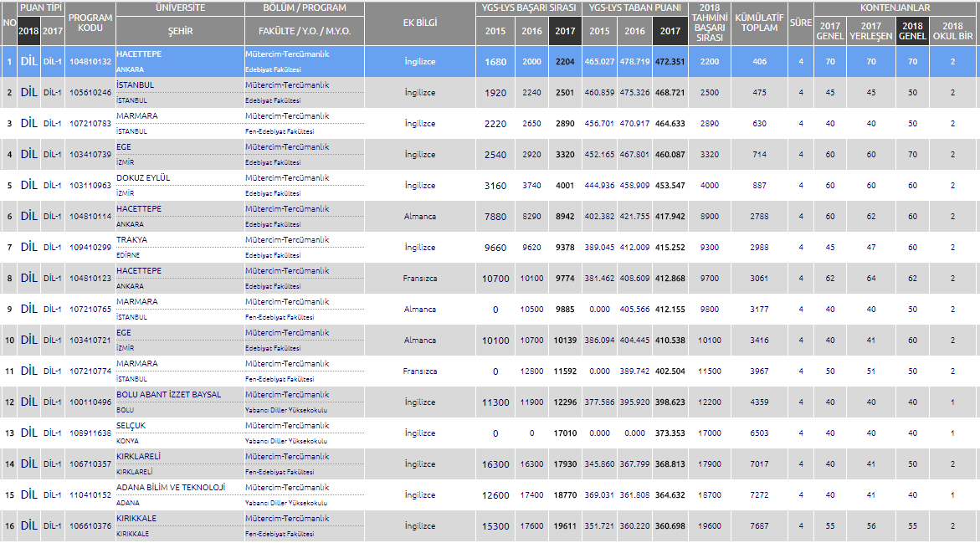
Task: Select the ADANA BİLİM VE TEKNOLOJİ link
Action: tap(171, 488)
